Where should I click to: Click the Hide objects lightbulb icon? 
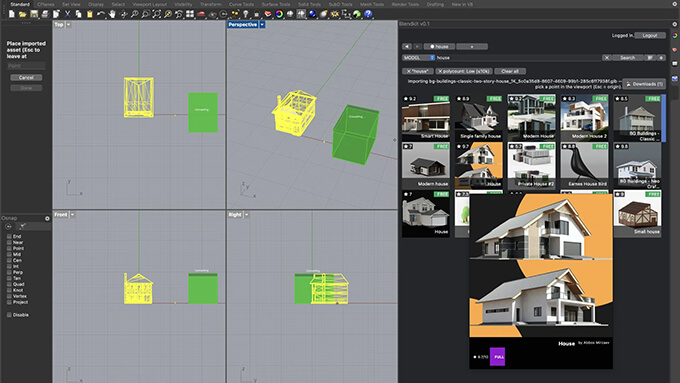point(246,14)
